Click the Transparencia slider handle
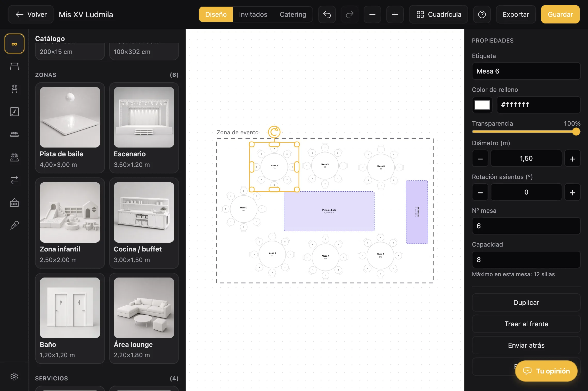Image resolution: width=588 pixels, height=391 pixels. coord(576,132)
